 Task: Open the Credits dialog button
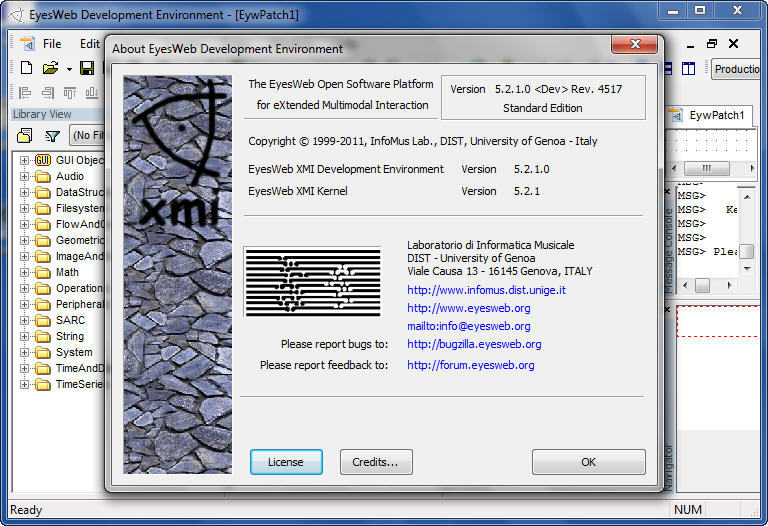pyautogui.click(x=376, y=462)
